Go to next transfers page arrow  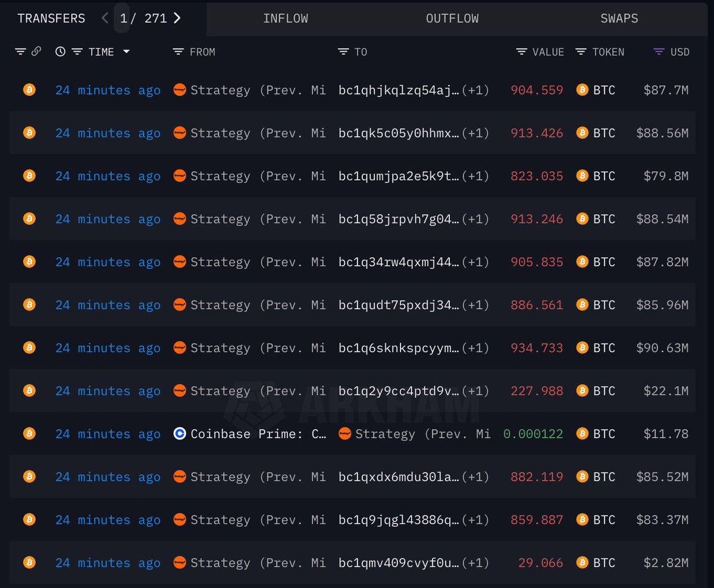[x=177, y=18]
